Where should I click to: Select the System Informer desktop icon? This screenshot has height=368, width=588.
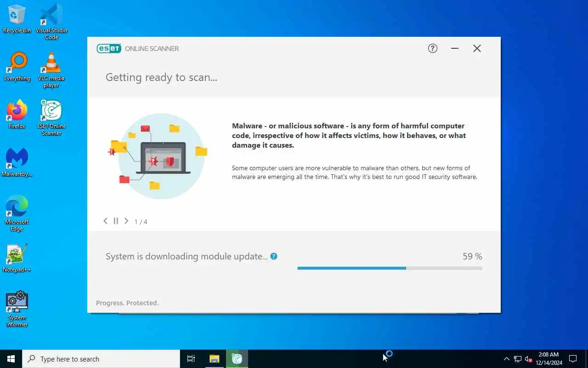click(17, 309)
